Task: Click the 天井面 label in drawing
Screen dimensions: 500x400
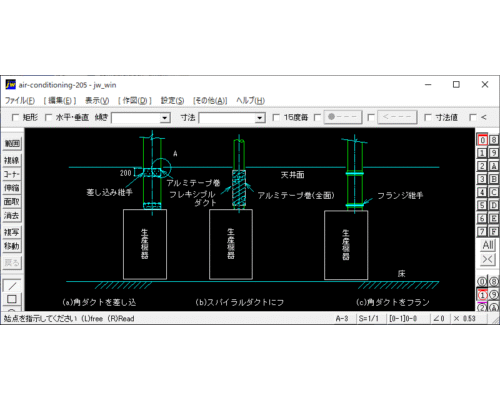Action: (293, 175)
